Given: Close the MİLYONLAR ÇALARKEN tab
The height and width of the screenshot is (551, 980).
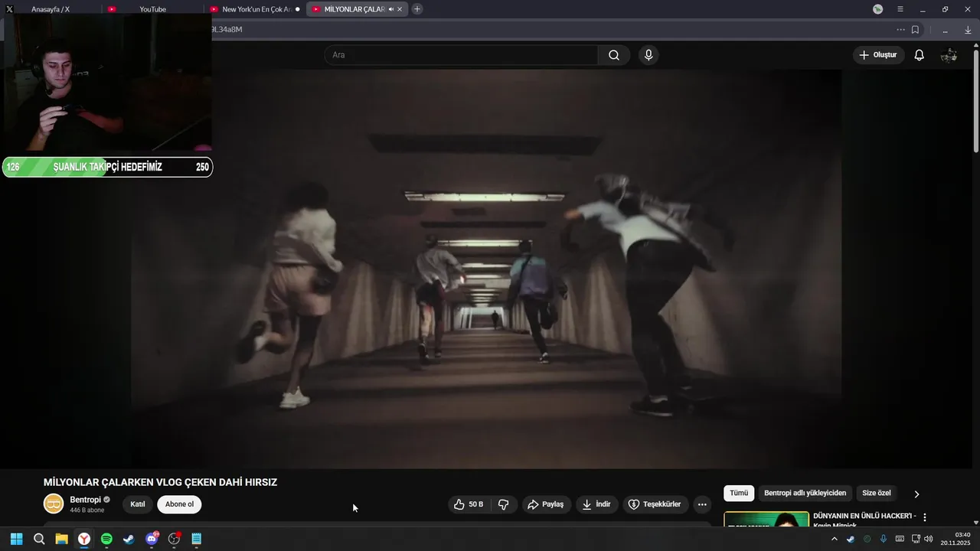Looking at the screenshot, I should [400, 9].
